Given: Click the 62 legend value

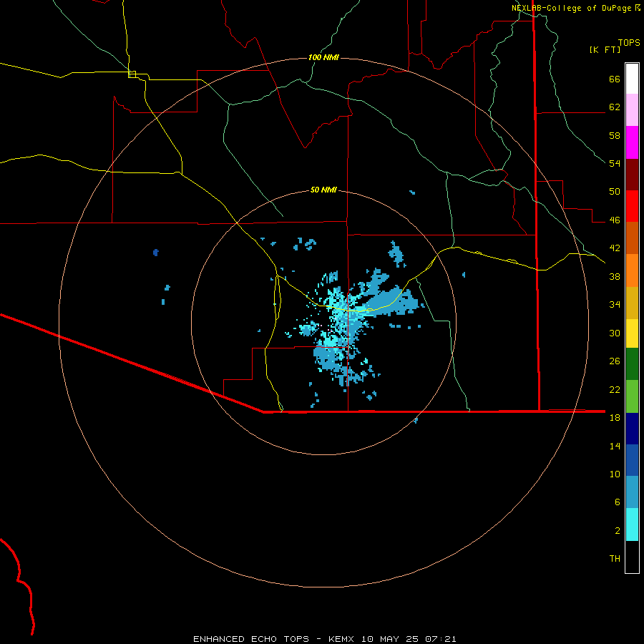Looking at the screenshot, I should pos(615,107).
